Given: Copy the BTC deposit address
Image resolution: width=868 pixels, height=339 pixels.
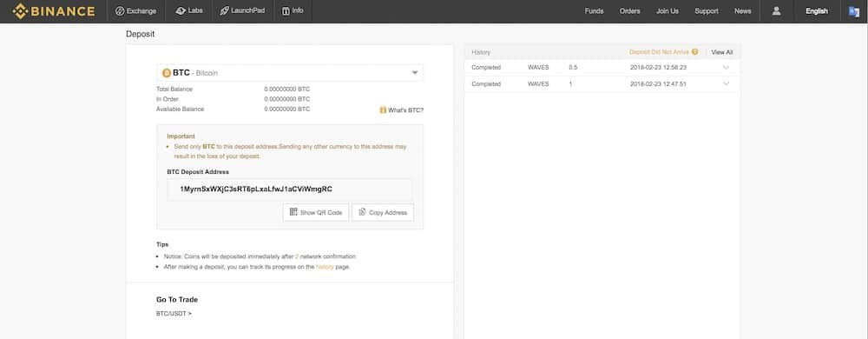Looking at the screenshot, I should pyautogui.click(x=383, y=212).
